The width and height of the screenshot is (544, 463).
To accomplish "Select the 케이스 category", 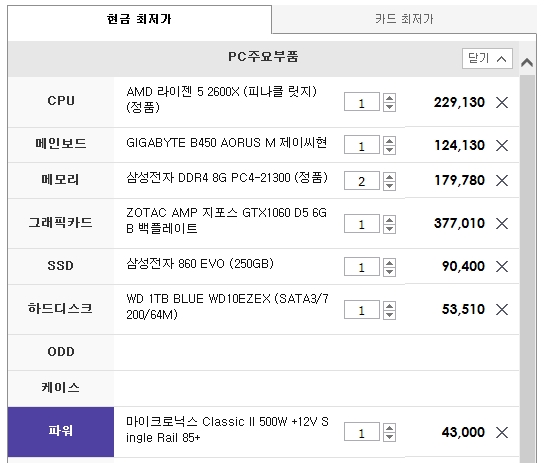I will point(61,387).
